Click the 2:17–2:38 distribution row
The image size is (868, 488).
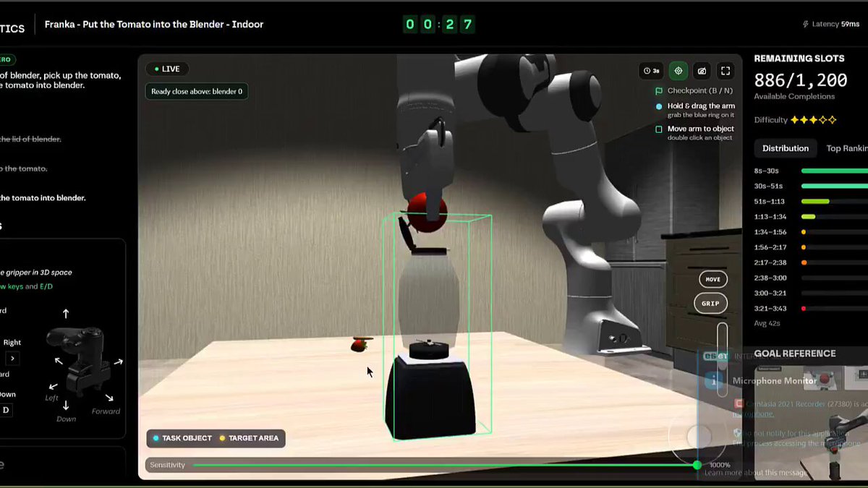click(x=811, y=262)
